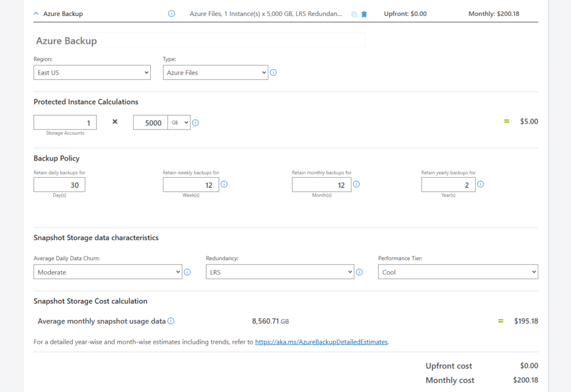The width and height of the screenshot is (571, 392).
Task: Open info beside the Redundancy dropdown
Action: click(359, 272)
